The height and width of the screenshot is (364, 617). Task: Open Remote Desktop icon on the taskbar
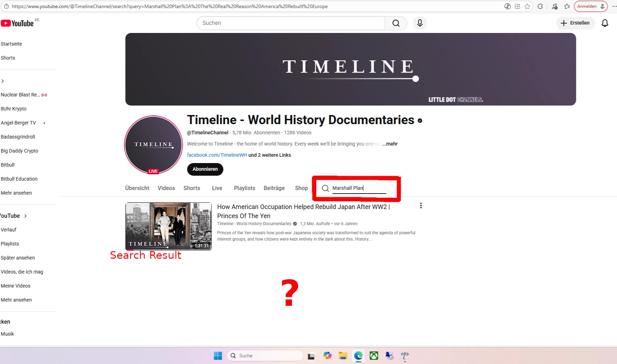(389, 356)
